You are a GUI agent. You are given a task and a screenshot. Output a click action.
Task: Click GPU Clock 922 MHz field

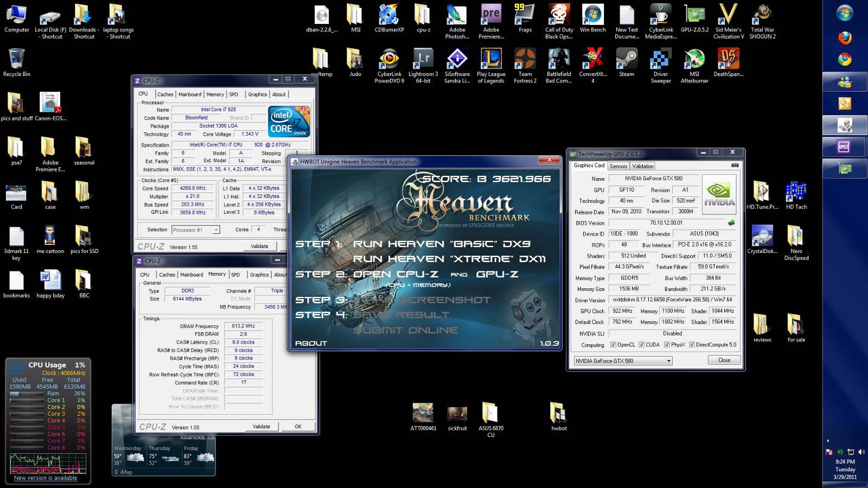tap(622, 311)
